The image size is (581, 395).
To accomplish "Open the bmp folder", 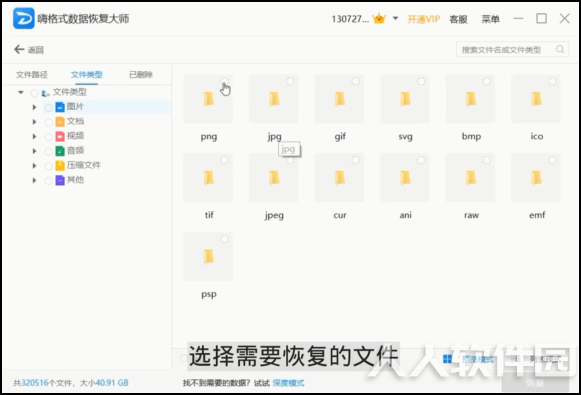I will (x=471, y=99).
